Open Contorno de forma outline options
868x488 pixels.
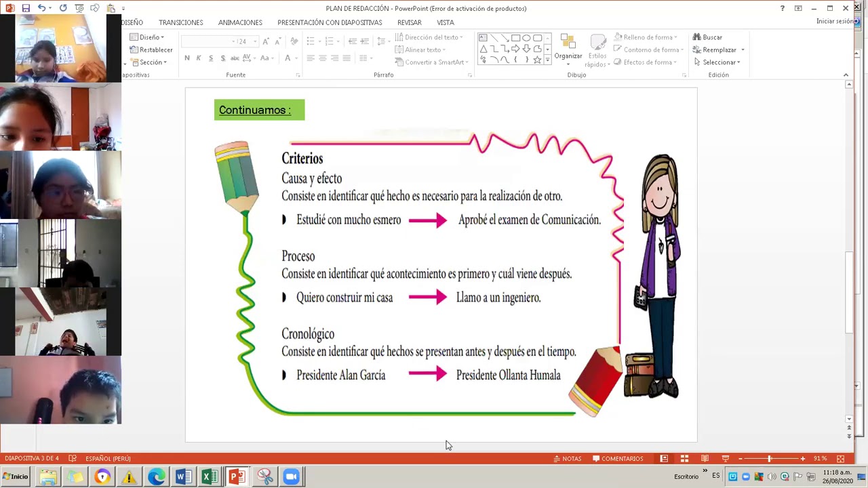click(x=647, y=49)
